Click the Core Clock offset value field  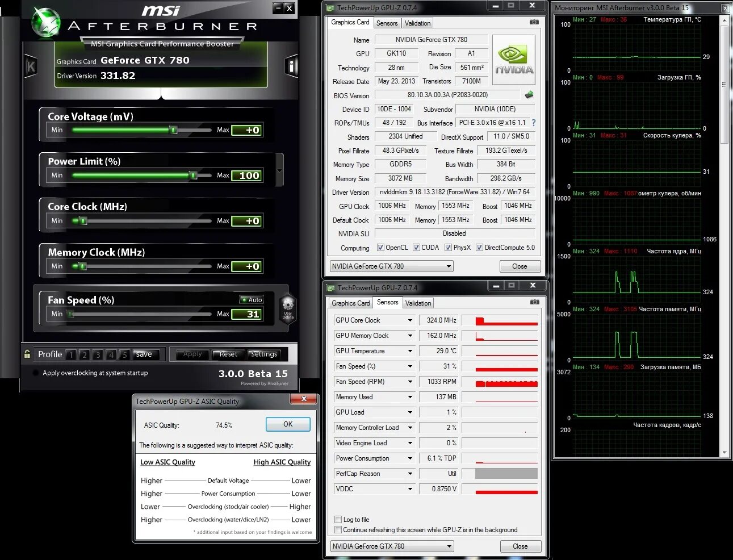click(x=247, y=221)
